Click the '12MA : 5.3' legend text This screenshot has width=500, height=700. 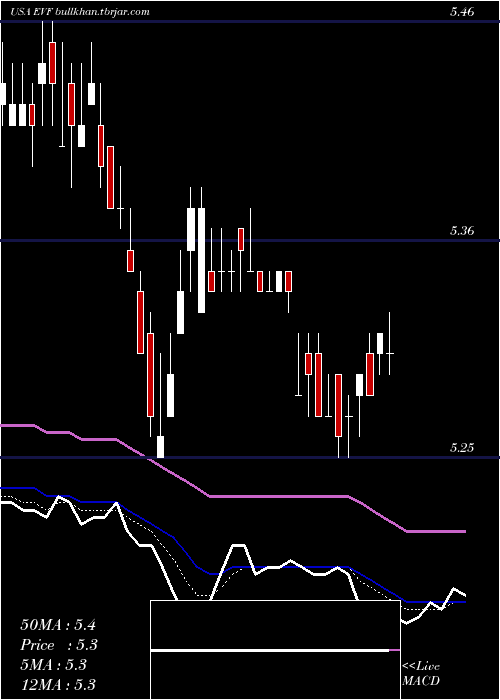click(58, 684)
